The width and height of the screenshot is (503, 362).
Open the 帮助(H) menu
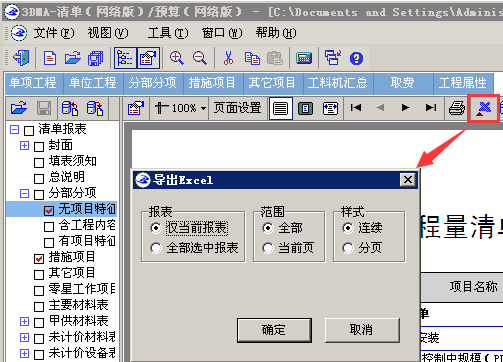(276, 33)
